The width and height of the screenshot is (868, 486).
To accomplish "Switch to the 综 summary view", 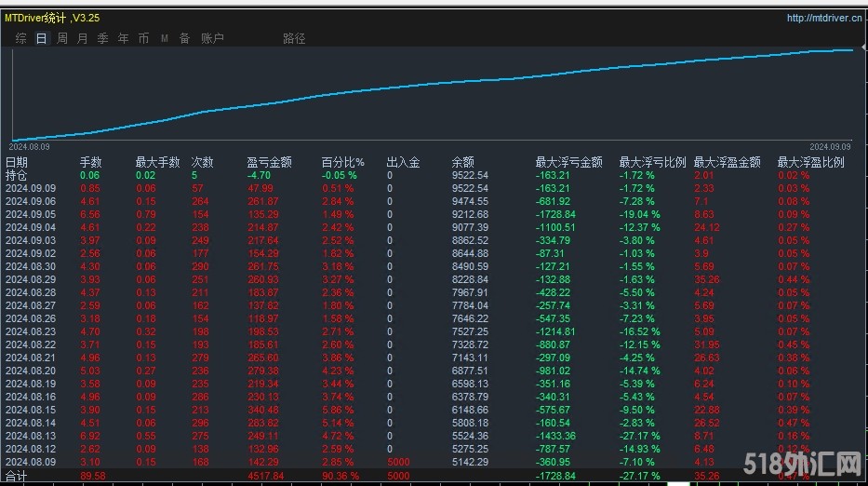I will [20, 38].
